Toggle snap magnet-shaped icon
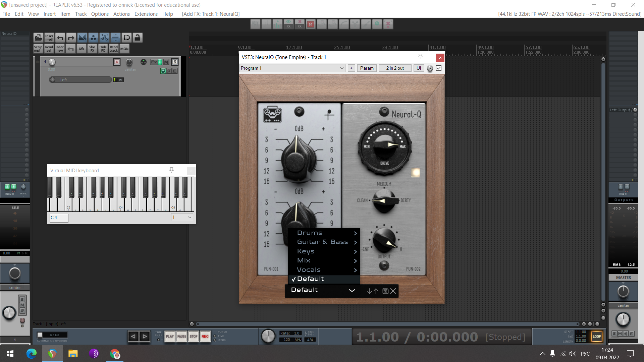 tap(126, 38)
